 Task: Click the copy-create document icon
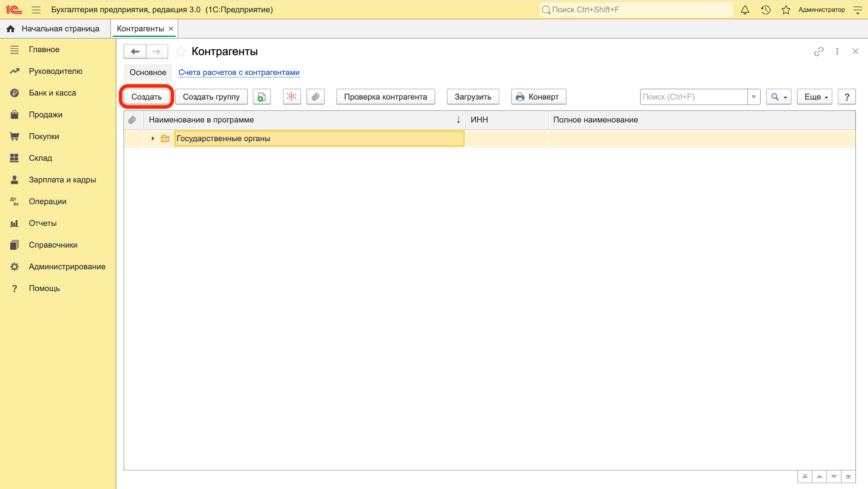click(262, 97)
